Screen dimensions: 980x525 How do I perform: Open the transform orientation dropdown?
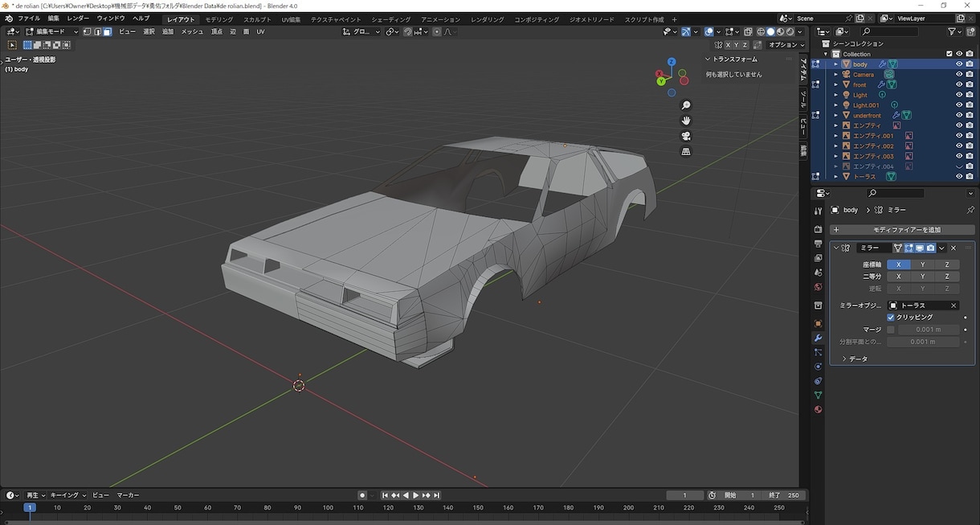point(361,32)
